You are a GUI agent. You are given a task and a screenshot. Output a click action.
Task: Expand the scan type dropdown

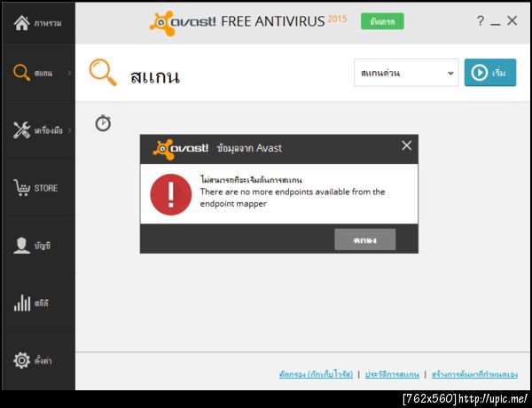point(406,73)
